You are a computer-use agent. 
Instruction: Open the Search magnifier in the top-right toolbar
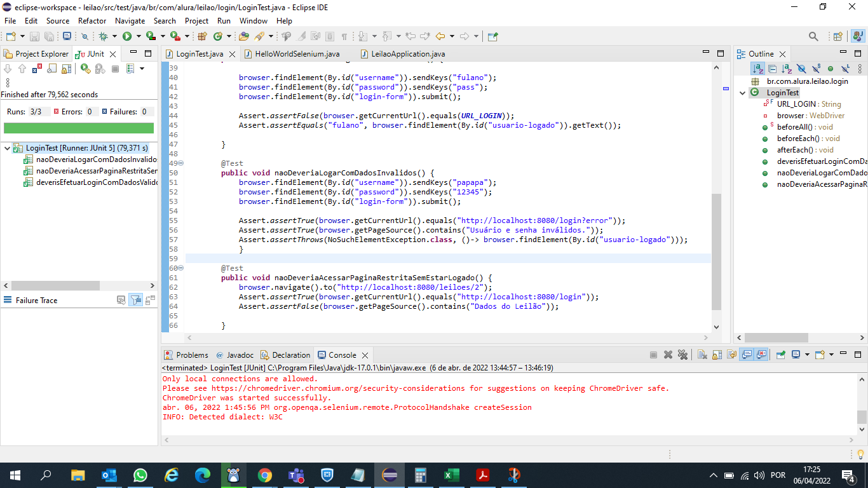point(813,37)
